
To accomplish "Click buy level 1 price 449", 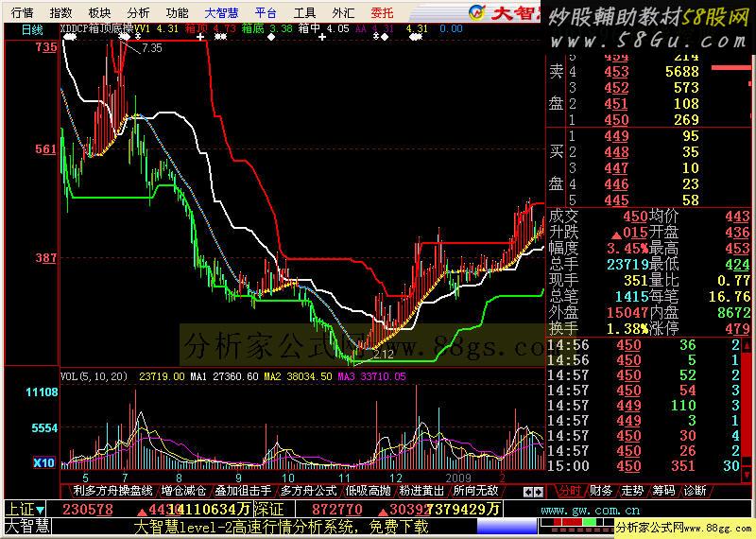I will point(617,136).
